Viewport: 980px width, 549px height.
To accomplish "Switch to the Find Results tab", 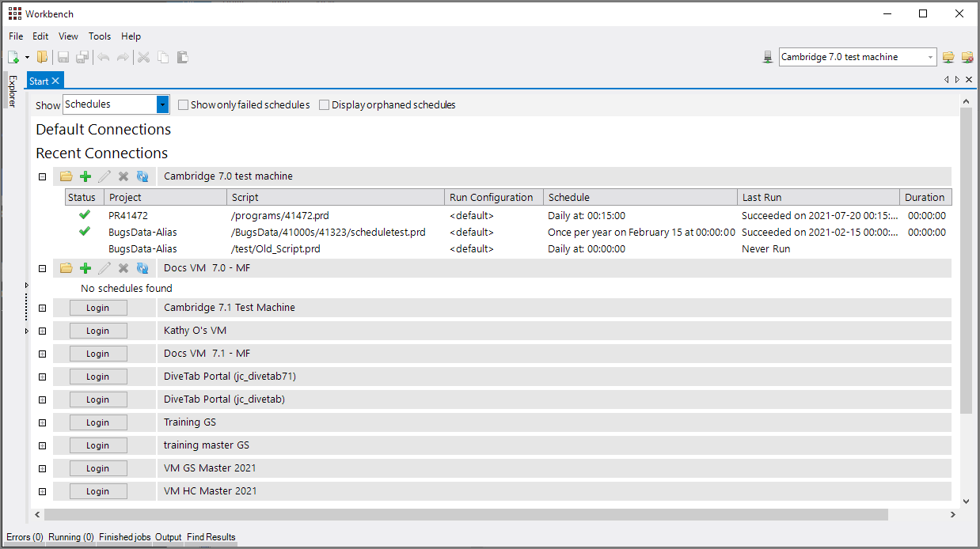I will coord(211,537).
